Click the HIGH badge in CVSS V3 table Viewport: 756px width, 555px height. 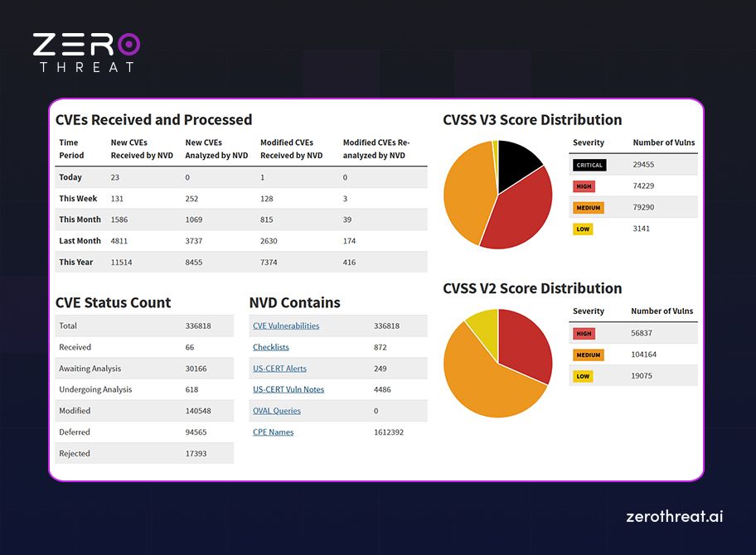tap(585, 186)
